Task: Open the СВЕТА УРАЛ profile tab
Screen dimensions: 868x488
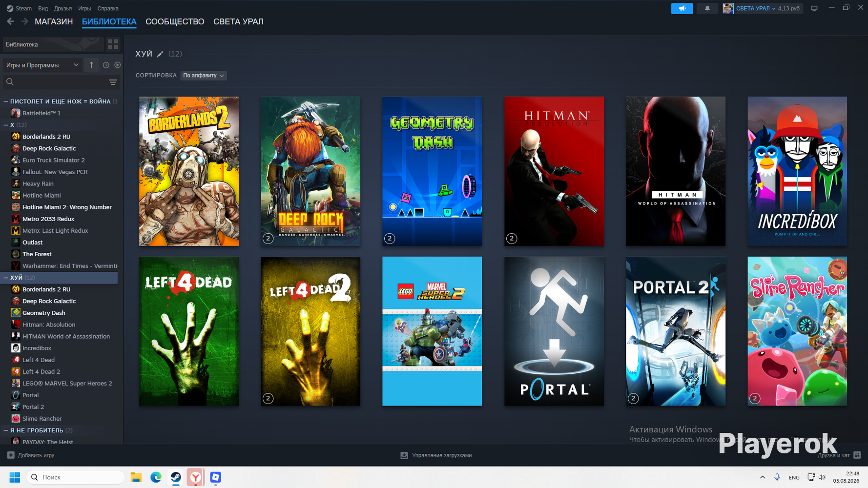Action: (x=238, y=21)
